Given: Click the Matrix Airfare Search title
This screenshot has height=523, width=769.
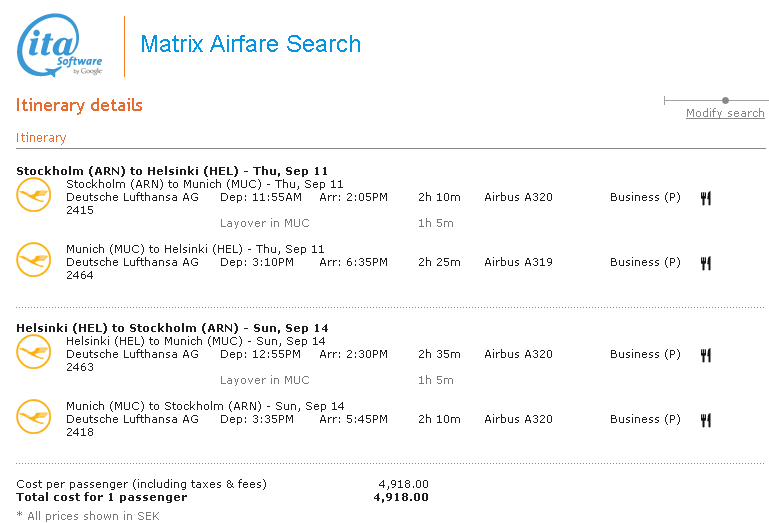Looking at the screenshot, I should pyautogui.click(x=251, y=44).
